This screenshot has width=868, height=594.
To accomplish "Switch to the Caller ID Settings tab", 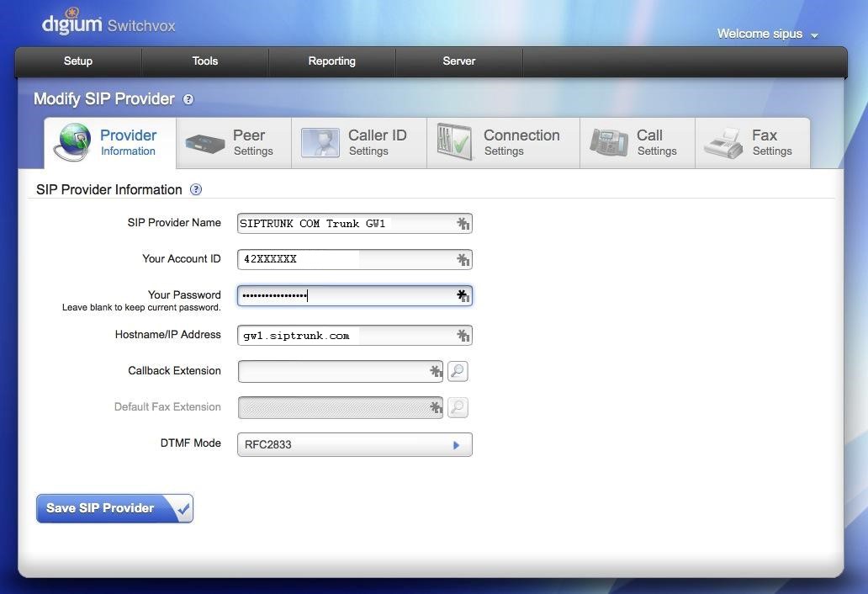I will 358,143.
